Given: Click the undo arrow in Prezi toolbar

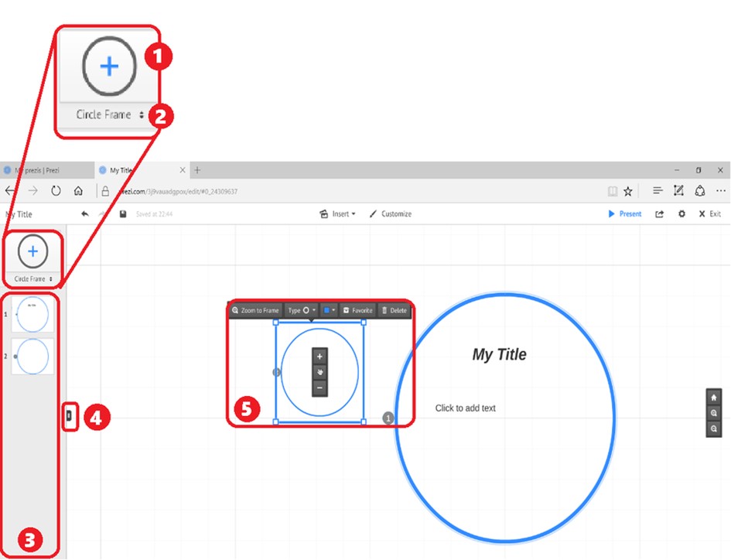Looking at the screenshot, I should click(84, 214).
